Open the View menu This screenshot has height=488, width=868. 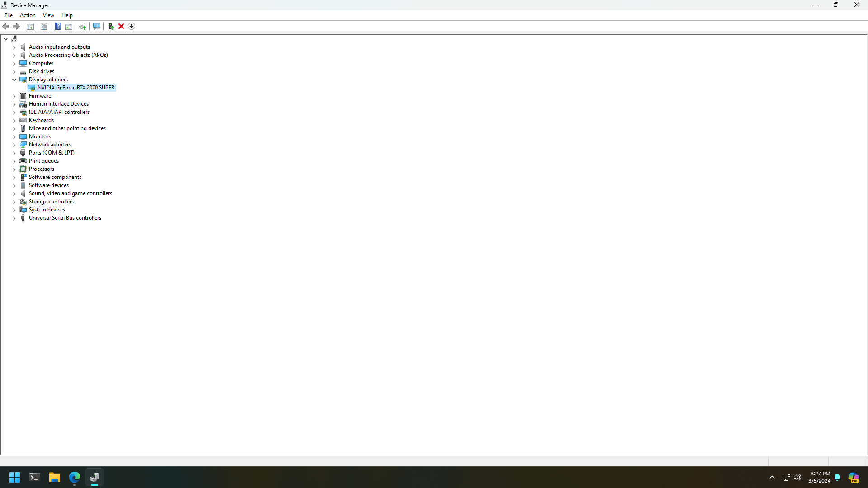point(47,15)
